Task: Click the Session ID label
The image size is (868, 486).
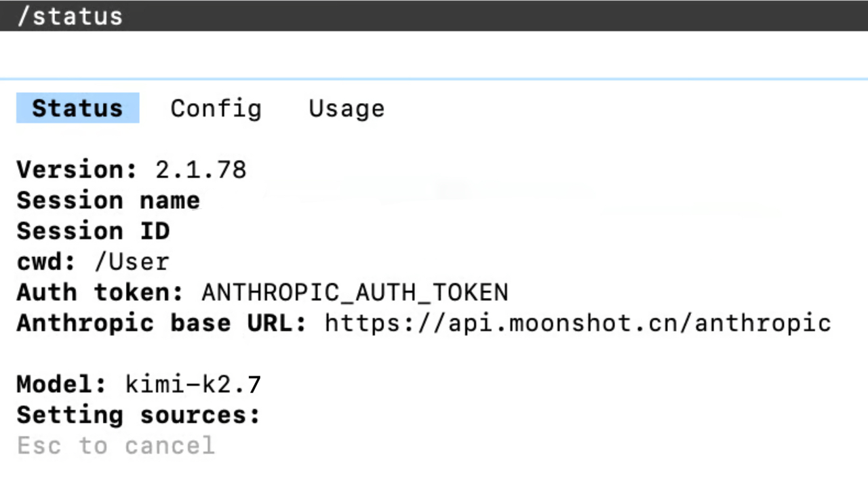Action: pyautogui.click(x=93, y=231)
